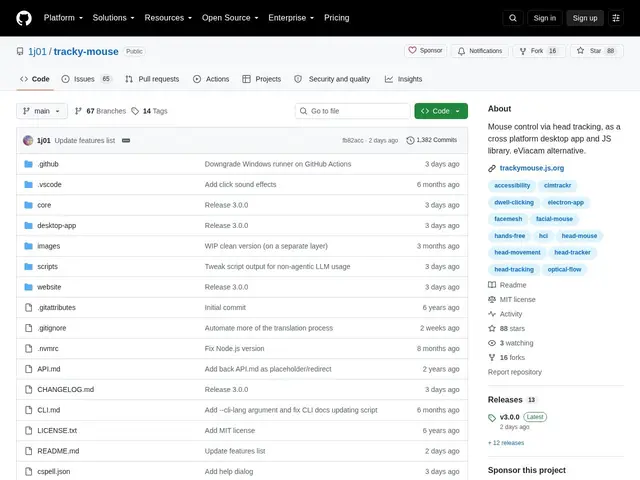Open the images folder
Viewport: 640px width, 480px height.
pos(49,246)
